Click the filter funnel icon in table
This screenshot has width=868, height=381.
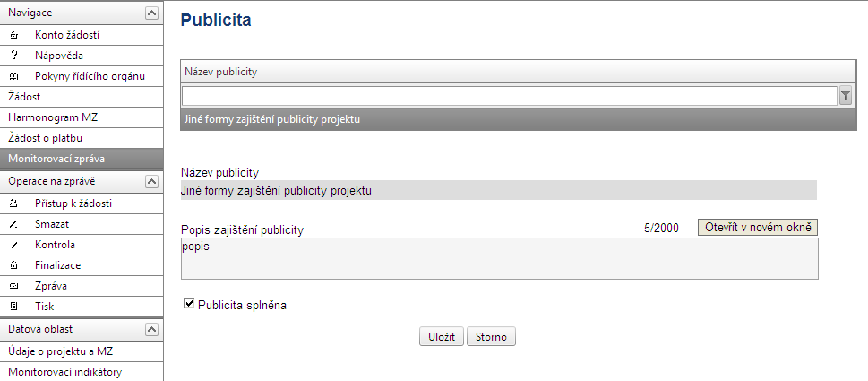point(846,96)
